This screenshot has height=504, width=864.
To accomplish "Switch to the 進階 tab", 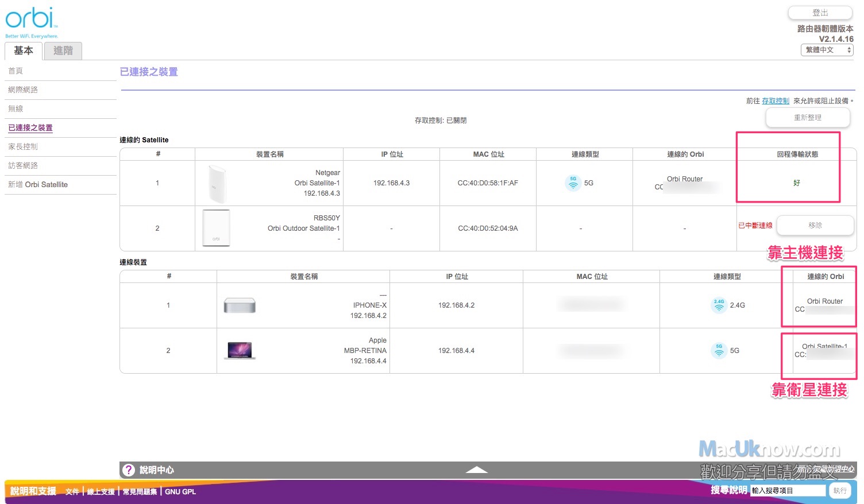I will pos(63,51).
